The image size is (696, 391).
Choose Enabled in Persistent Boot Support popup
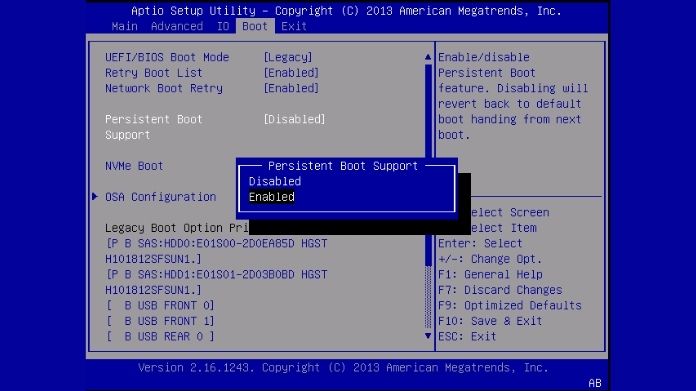click(x=272, y=197)
